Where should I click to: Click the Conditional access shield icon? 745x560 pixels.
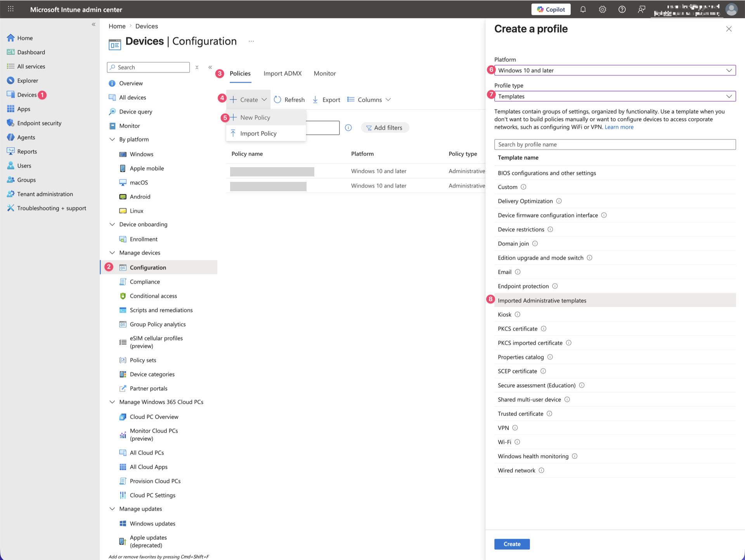coord(123,296)
